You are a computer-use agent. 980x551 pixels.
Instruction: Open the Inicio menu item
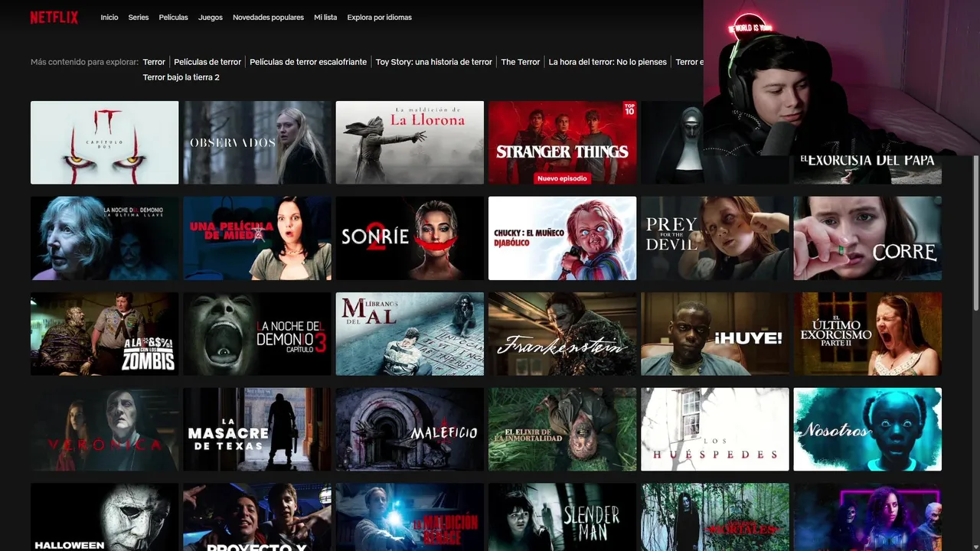pos(109,18)
